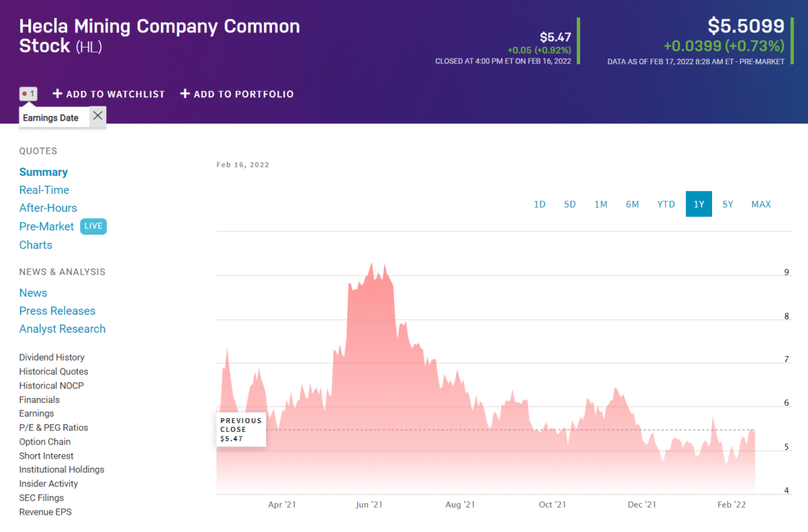Dismiss the Earnings Date tooltip

click(97, 116)
